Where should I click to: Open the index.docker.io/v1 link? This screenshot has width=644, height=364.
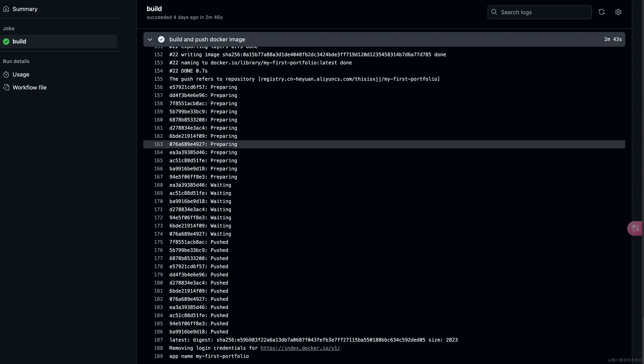pyautogui.click(x=300, y=348)
